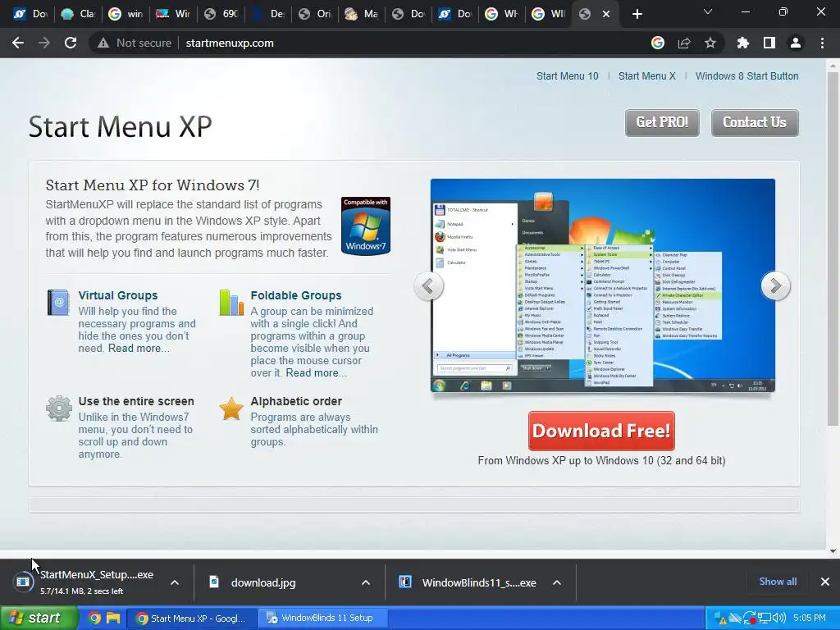
Task: Click the Foldable Groups heading
Action: pyautogui.click(x=295, y=295)
